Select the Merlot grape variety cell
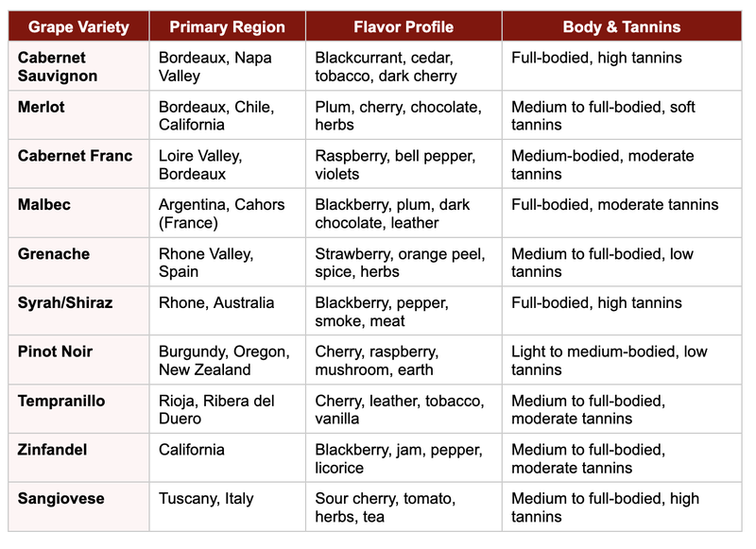This screenshot has width=756, height=549. (x=42, y=107)
